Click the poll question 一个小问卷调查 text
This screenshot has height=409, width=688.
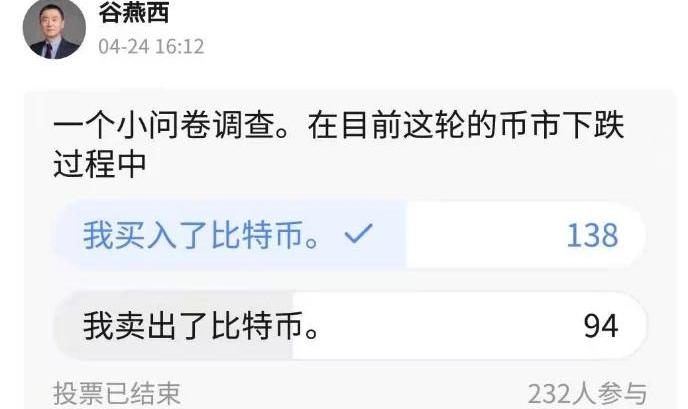point(172,125)
